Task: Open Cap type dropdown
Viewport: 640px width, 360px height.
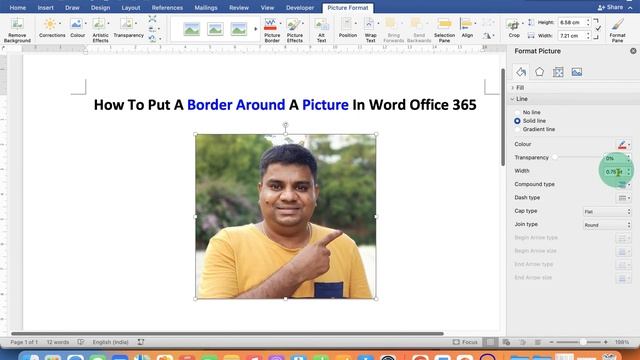Action: [x=607, y=211]
